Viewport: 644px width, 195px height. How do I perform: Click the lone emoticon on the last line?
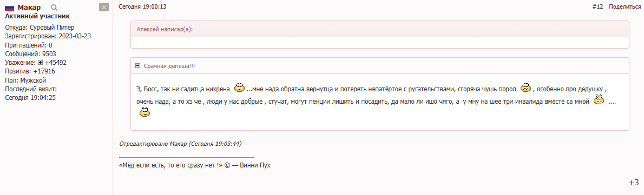click(145, 112)
